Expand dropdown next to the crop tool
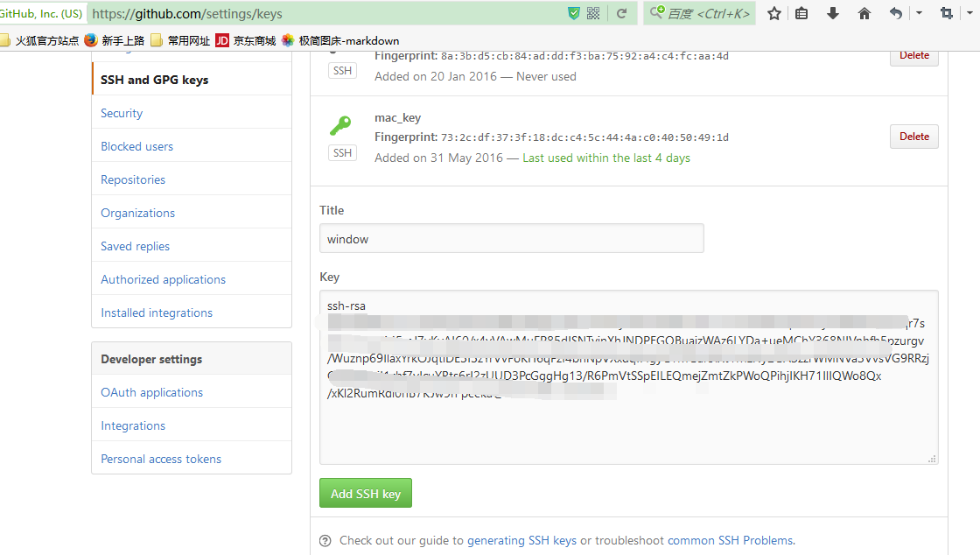 point(969,13)
